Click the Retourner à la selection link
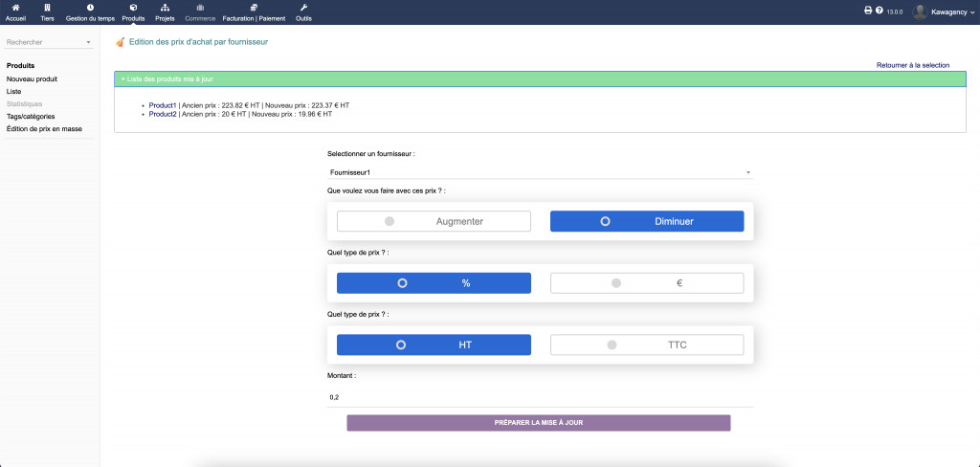The height and width of the screenshot is (467, 980). (913, 65)
